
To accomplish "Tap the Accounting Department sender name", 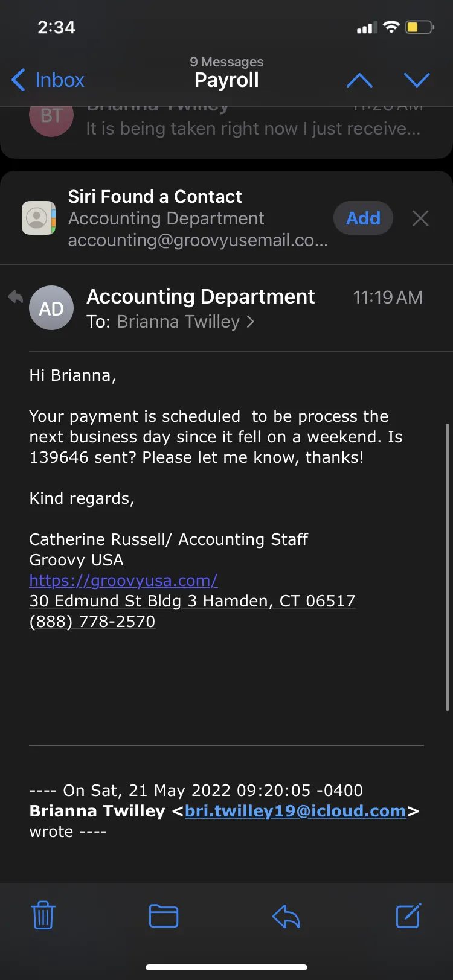I will (201, 297).
